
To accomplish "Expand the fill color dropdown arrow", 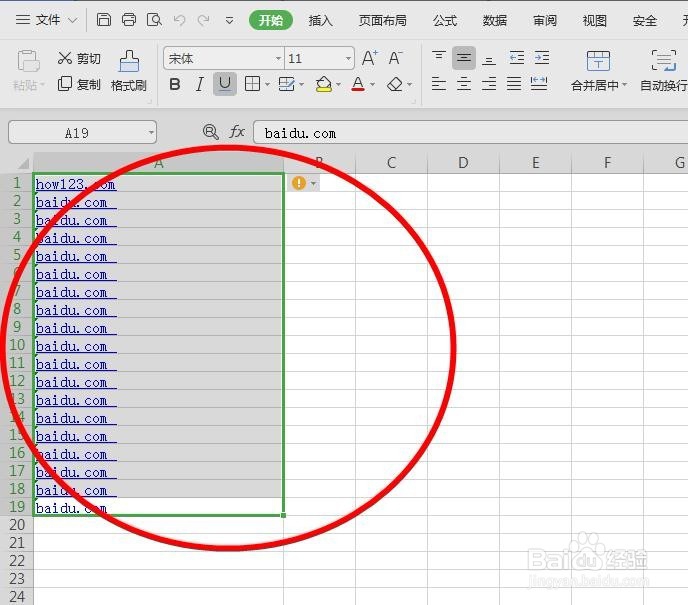I will click(338, 84).
